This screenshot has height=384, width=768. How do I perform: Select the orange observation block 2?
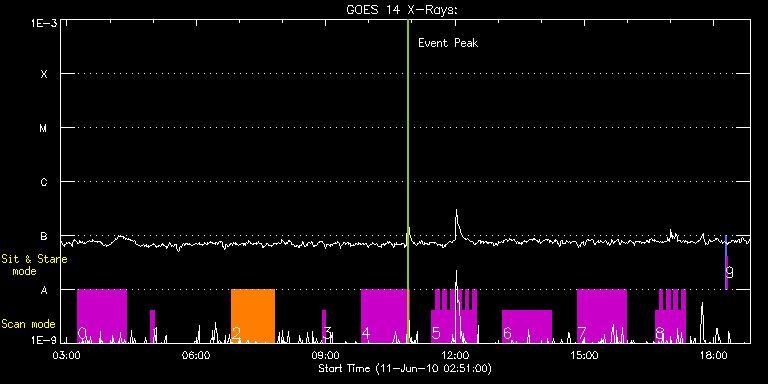click(x=253, y=316)
